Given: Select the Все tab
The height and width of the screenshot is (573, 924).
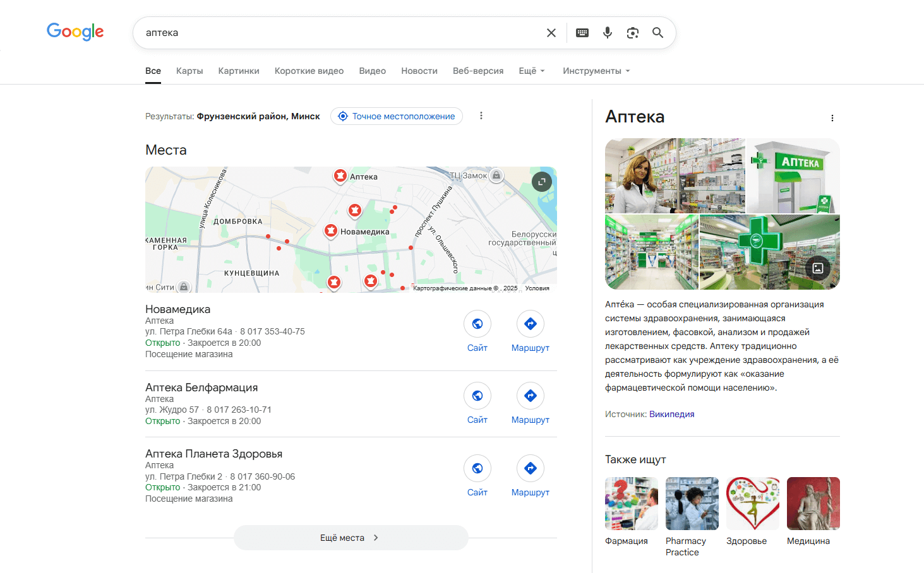Looking at the screenshot, I should point(153,71).
